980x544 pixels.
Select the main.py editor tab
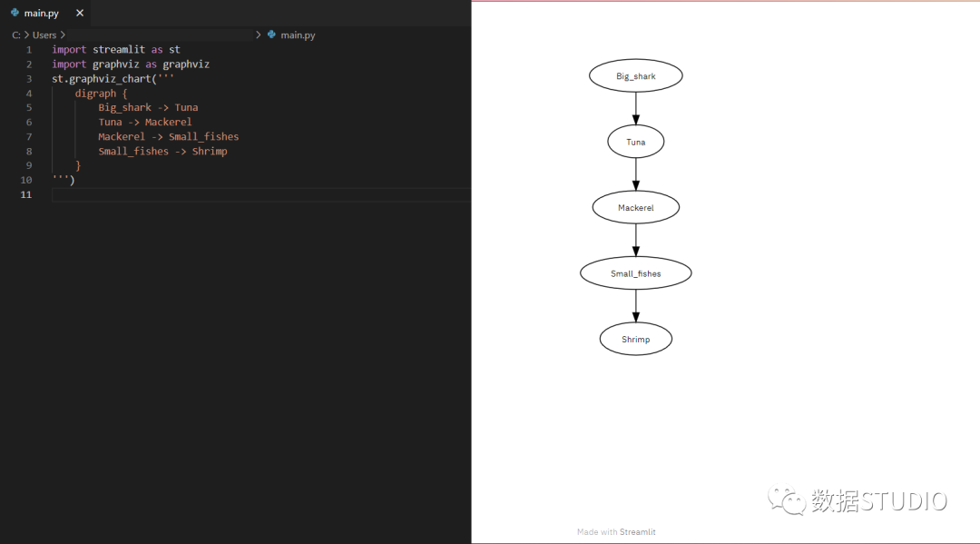46,13
